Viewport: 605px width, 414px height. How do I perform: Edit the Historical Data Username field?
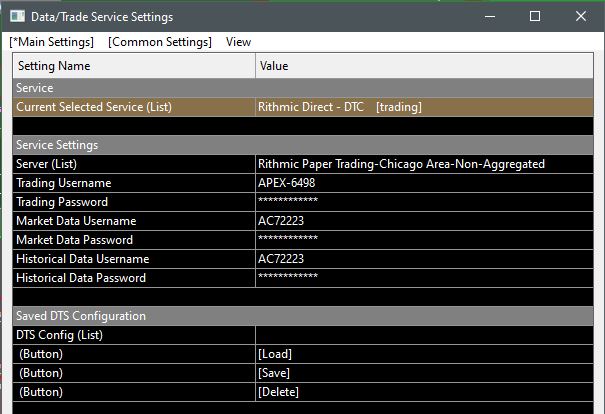pyautogui.click(x=424, y=259)
